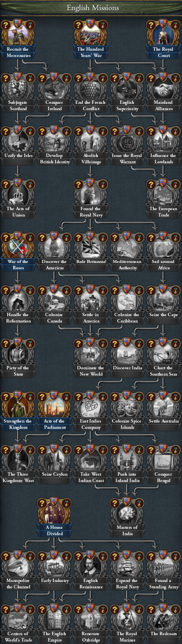Click question mark badge on Subjugate Scotland
182x644 pixels.
[6, 78]
